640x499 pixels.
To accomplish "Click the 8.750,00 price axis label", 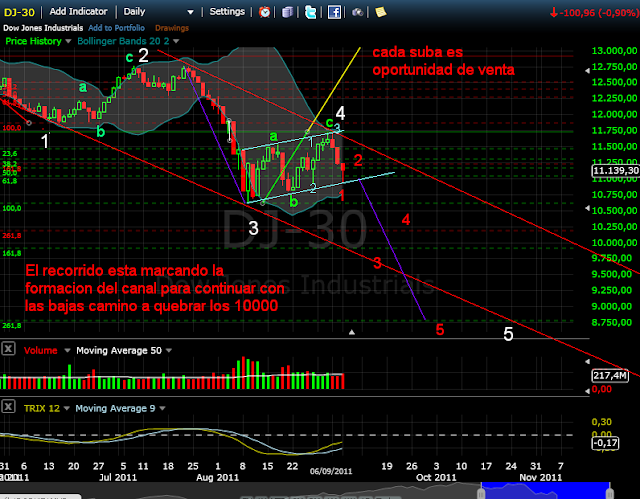I will point(611,322).
